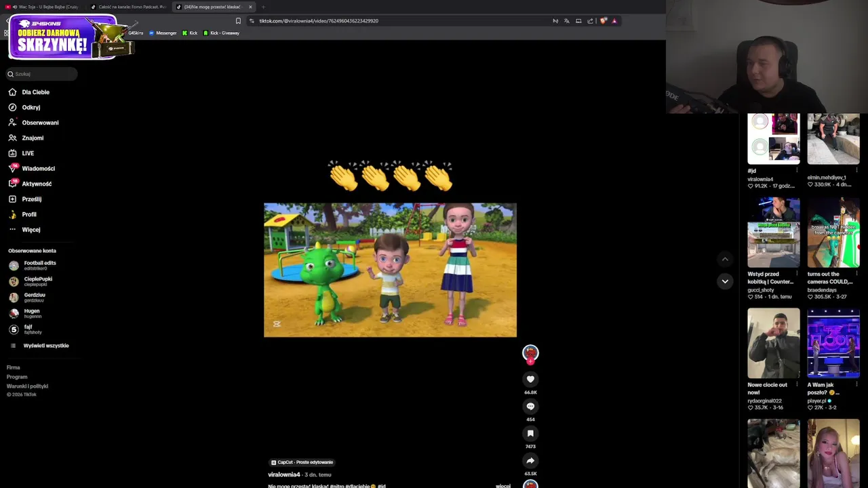Open the #nitro hashtag in caption

pyautogui.click(x=337, y=486)
